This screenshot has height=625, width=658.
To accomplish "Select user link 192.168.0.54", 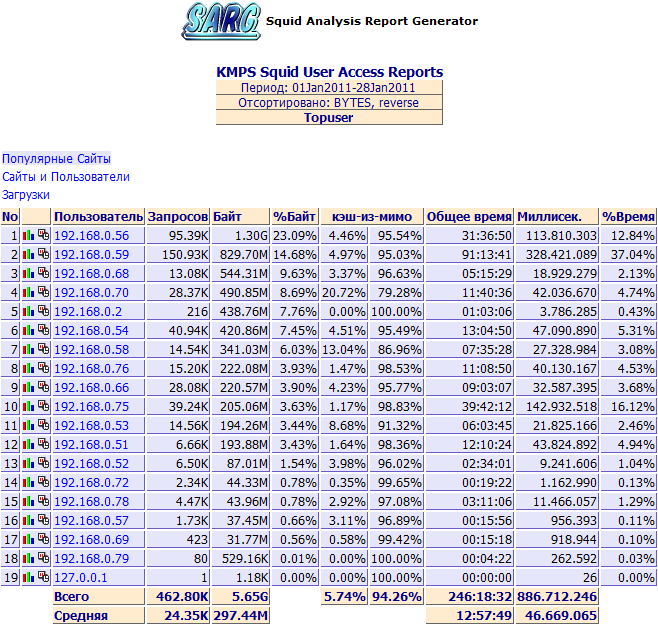I will pyautogui.click(x=91, y=331).
